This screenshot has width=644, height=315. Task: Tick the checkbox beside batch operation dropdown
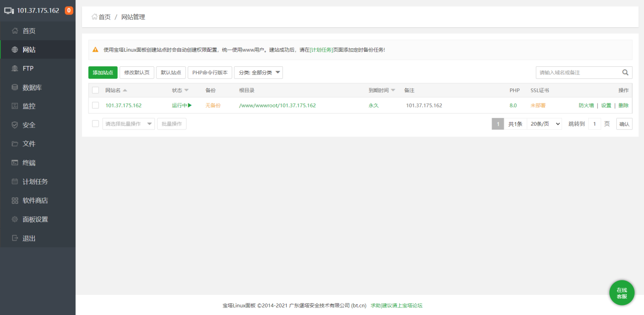tap(96, 124)
